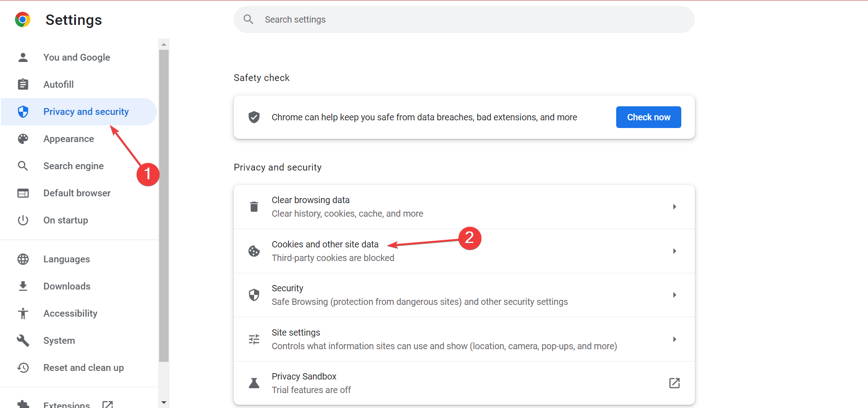Expand Cookies and other site data arrow
Screen dimensions: 868x408
coord(674,251)
